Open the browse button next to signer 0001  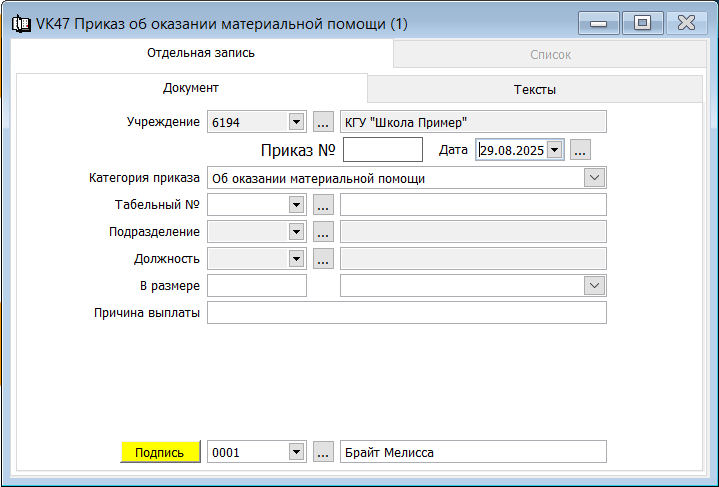322,452
